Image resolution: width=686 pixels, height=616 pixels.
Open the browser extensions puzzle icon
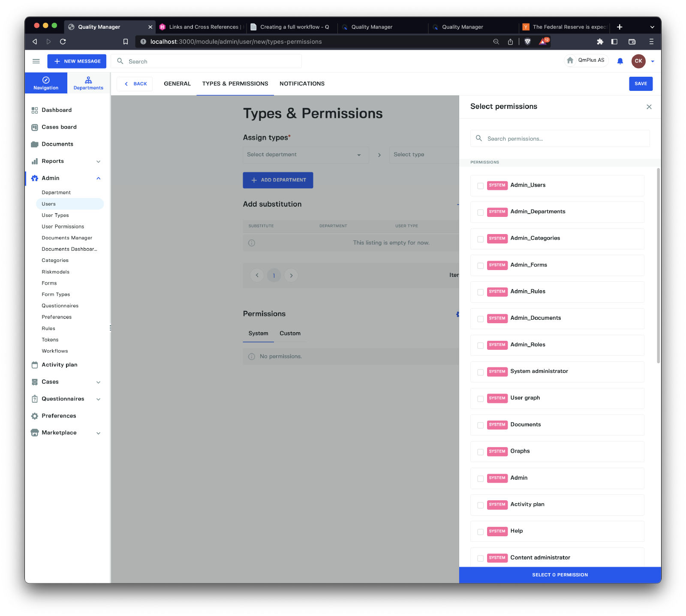pyautogui.click(x=600, y=42)
